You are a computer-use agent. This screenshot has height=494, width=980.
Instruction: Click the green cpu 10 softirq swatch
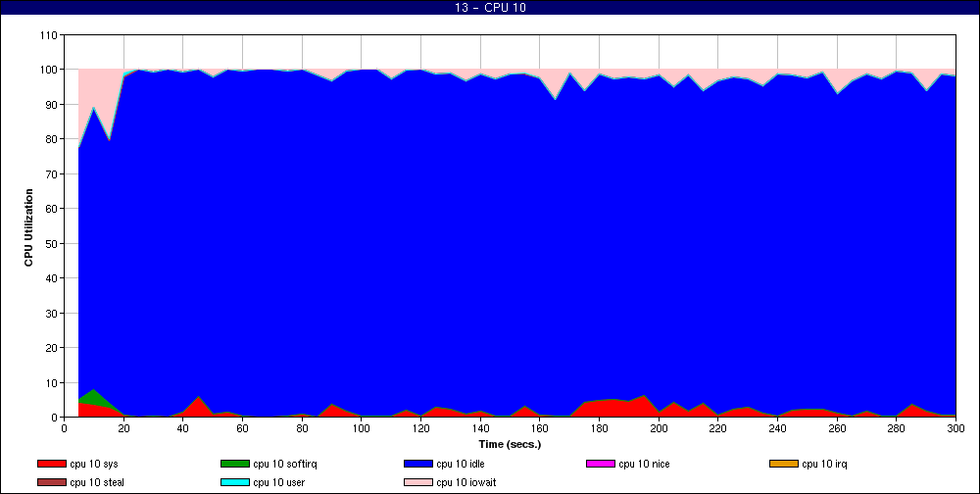[x=234, y=464]
